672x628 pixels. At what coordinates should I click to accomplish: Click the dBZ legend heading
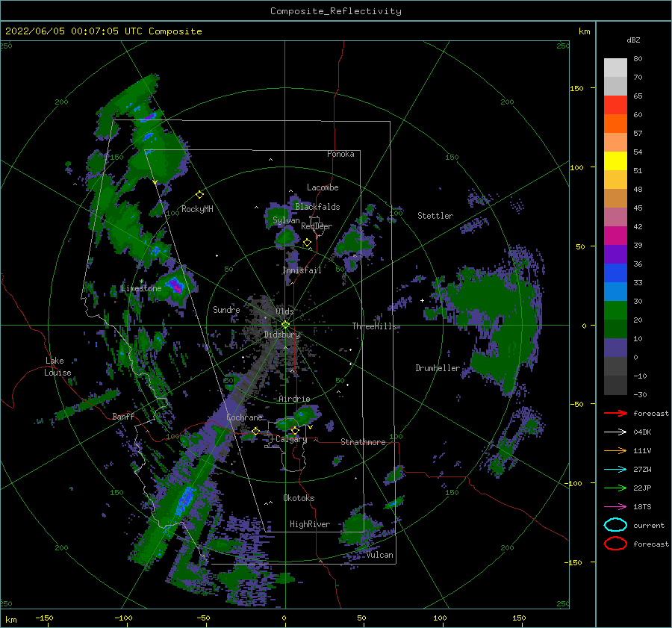point(633,40)
